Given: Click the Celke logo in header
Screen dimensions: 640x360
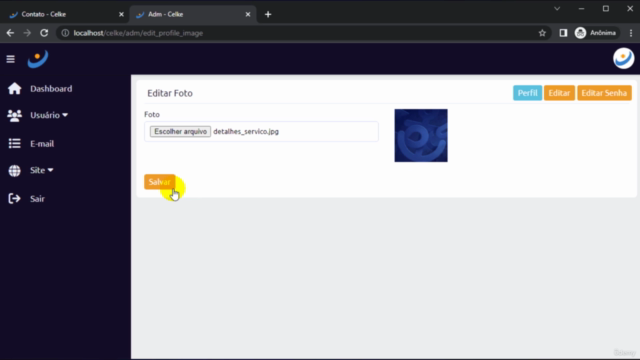Looking at the screenshot, I should pos(38,59).
